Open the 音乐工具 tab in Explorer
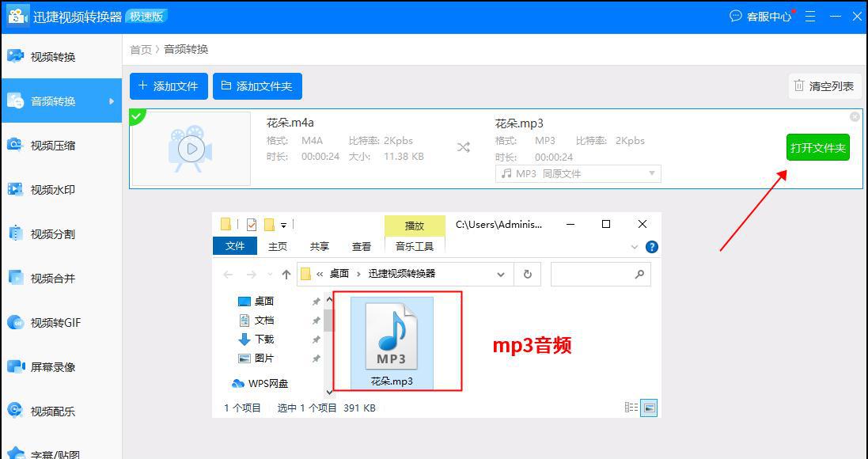Image resolution: width=868 pixels, height=459 pixels. pyautogui.click(x=415, y=246)
